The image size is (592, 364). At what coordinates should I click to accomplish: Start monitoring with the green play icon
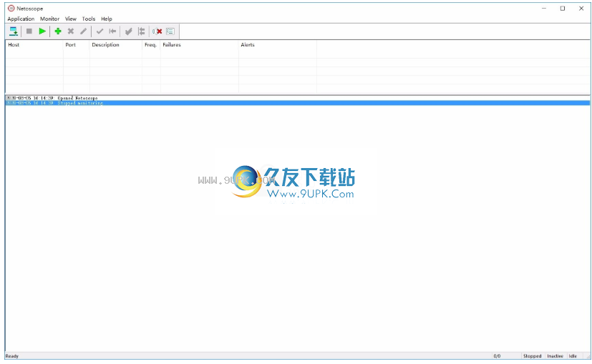(42, 31)
